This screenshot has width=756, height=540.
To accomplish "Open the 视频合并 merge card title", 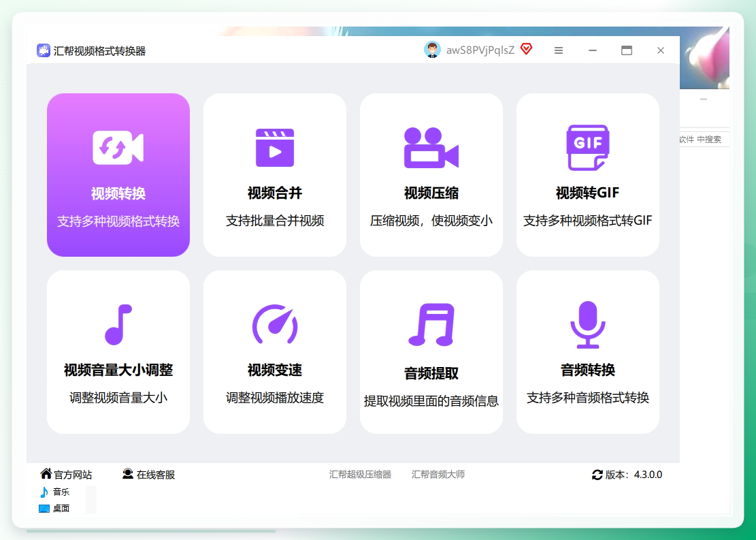I will pyautogui.click(x=275, y=193).
